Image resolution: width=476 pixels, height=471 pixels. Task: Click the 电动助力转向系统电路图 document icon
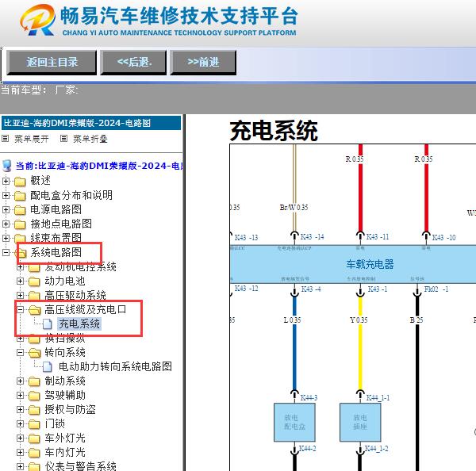pos(48,367)
